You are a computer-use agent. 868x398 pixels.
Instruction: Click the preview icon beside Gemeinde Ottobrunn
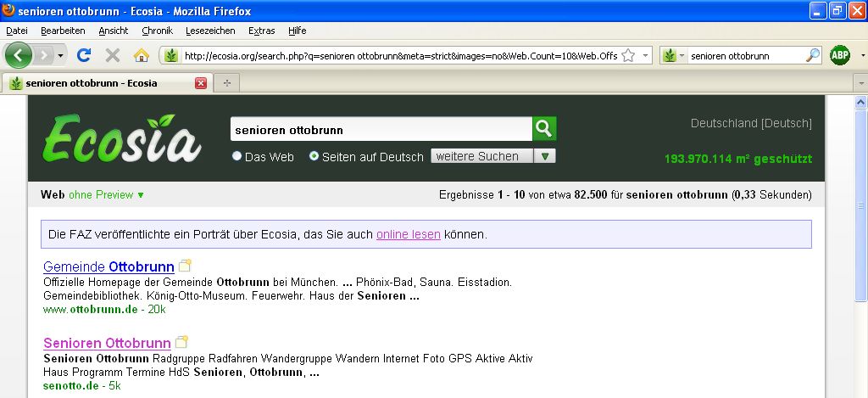(x=185, y=266)
